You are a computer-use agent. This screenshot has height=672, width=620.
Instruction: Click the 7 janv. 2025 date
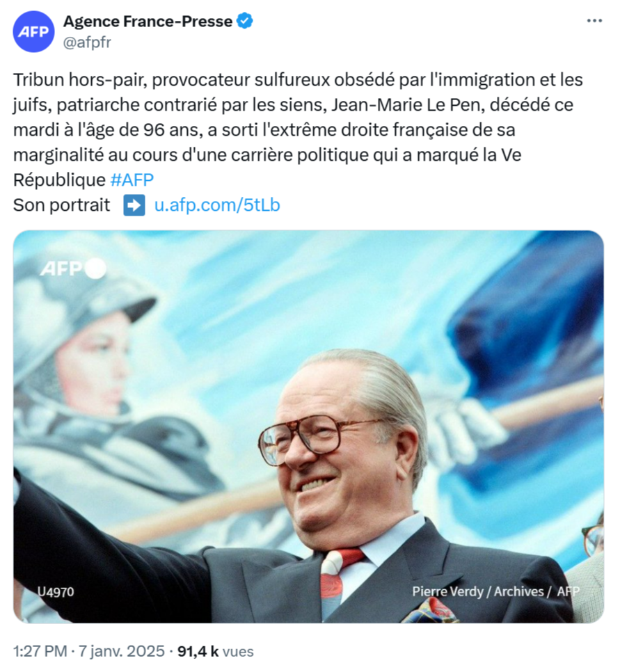(121, 651)
